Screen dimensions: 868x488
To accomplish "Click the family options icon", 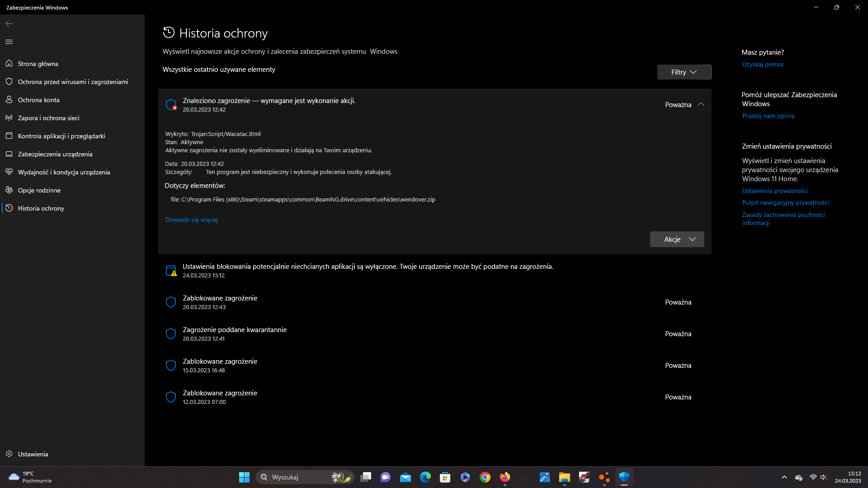I will pos(9,190).
